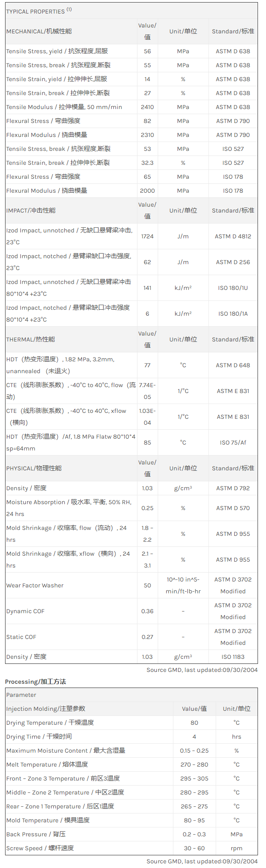Click the Tensile Modulus row label
This screenshot has height=868, width=266.
[64, 107]
